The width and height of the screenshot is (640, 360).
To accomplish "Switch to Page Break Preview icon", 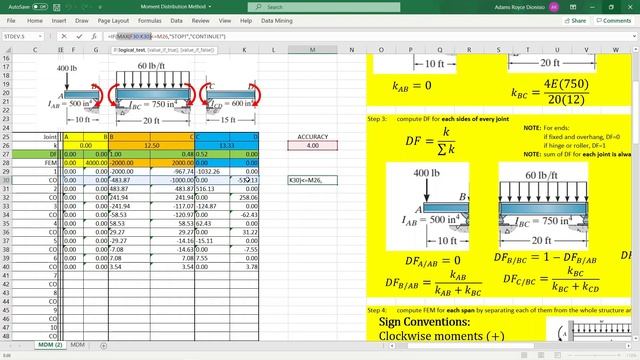I will [x=557, y=355].
